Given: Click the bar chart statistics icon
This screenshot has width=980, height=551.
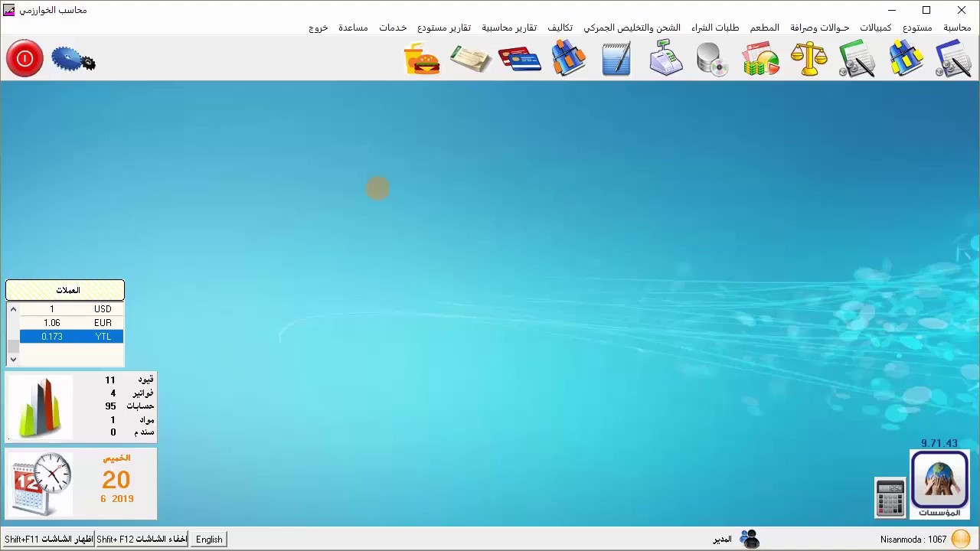Looking at the screenshot, I should click(40, 406).
